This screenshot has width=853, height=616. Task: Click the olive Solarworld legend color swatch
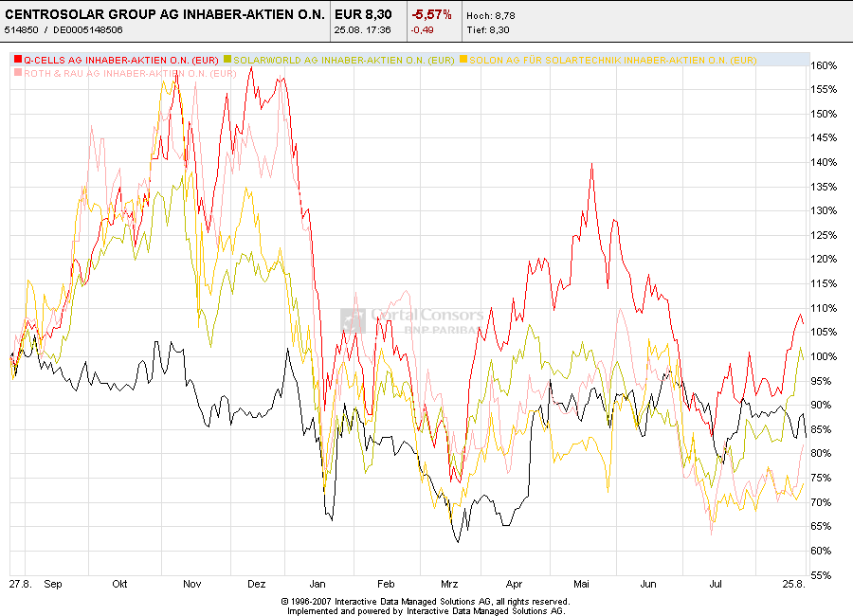(227, 60)
